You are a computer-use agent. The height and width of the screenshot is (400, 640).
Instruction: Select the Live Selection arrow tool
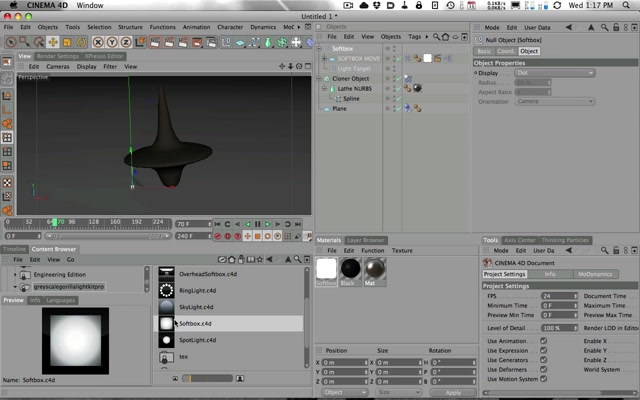[11, 42]
